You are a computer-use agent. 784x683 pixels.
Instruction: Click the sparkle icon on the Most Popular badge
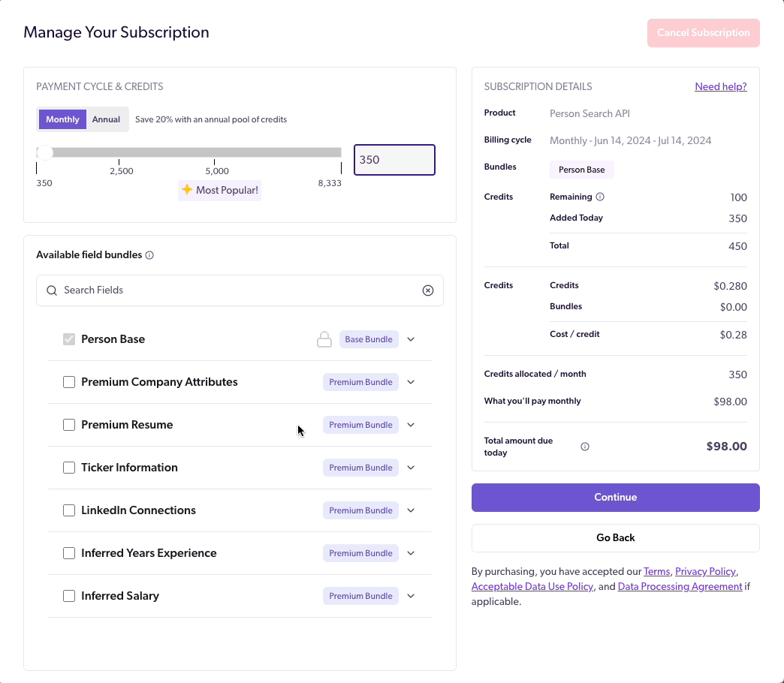(x=187, y=190)
